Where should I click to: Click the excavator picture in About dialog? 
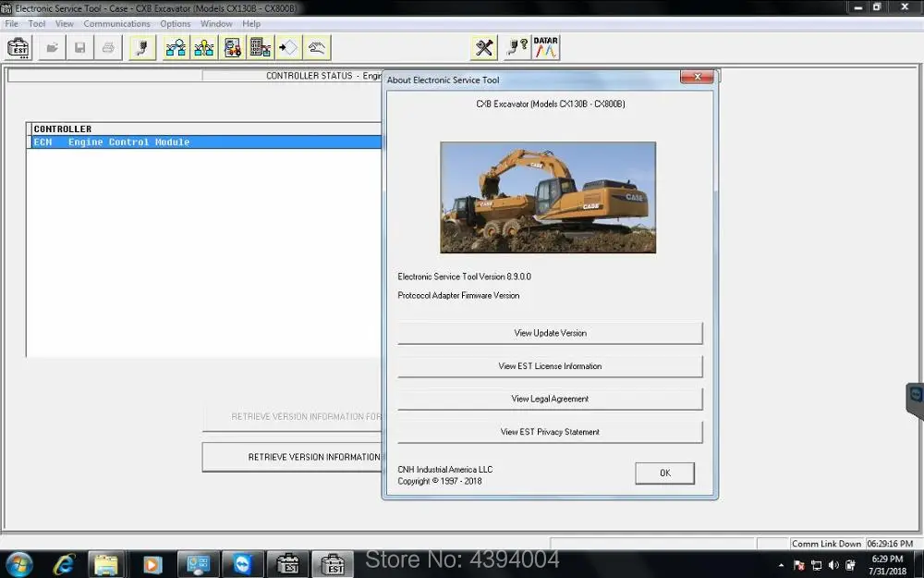(x=548, y=198)
